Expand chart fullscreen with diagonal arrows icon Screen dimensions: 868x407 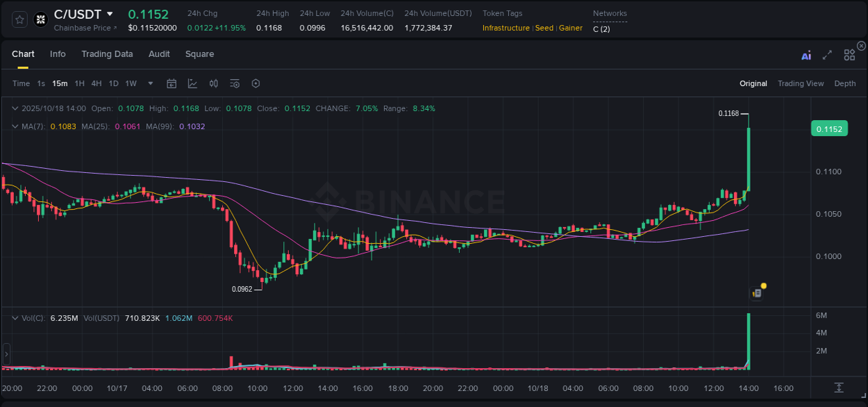(827, 54)
